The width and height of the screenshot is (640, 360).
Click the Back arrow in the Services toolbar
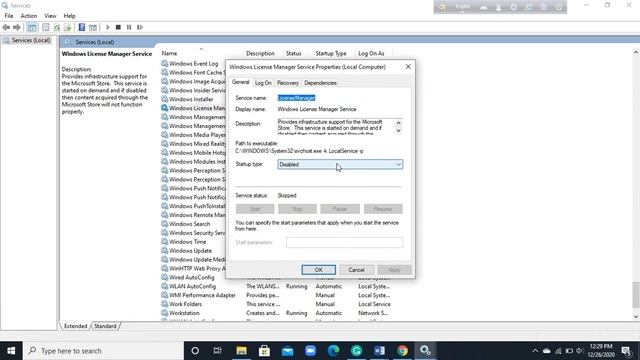point(6,27)
